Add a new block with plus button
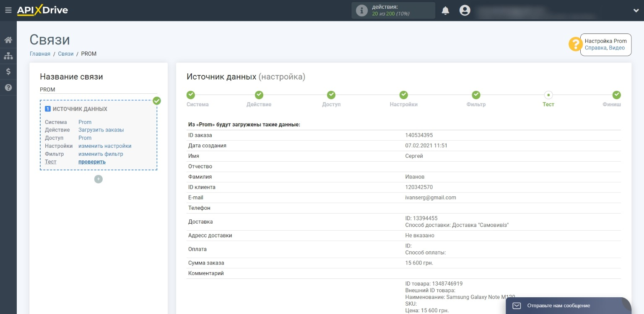This screenshot has height=314, width=644. 99,179
